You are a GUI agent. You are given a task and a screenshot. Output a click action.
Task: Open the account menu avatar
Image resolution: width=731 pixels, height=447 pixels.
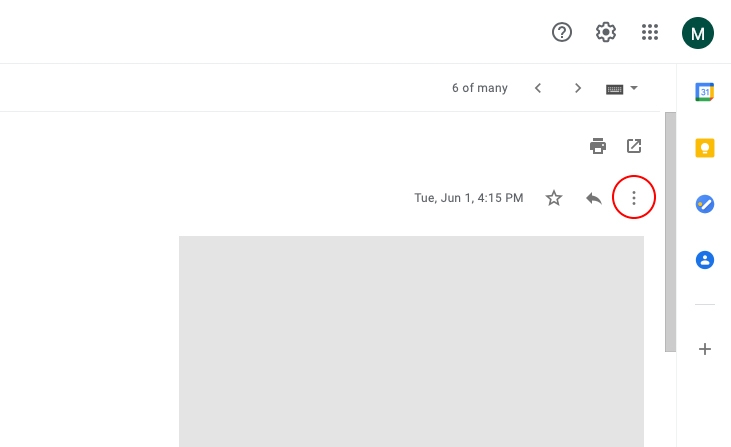click(697, 32)
